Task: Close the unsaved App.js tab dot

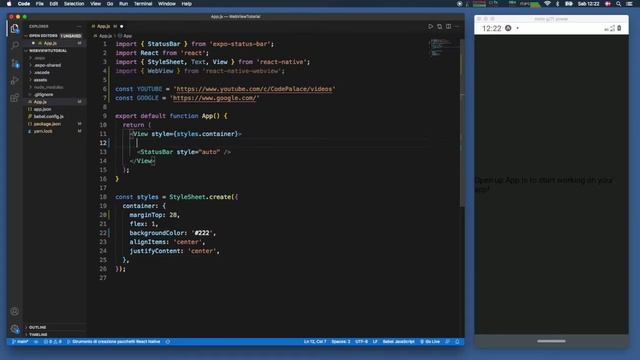Action: pos(122,27)
